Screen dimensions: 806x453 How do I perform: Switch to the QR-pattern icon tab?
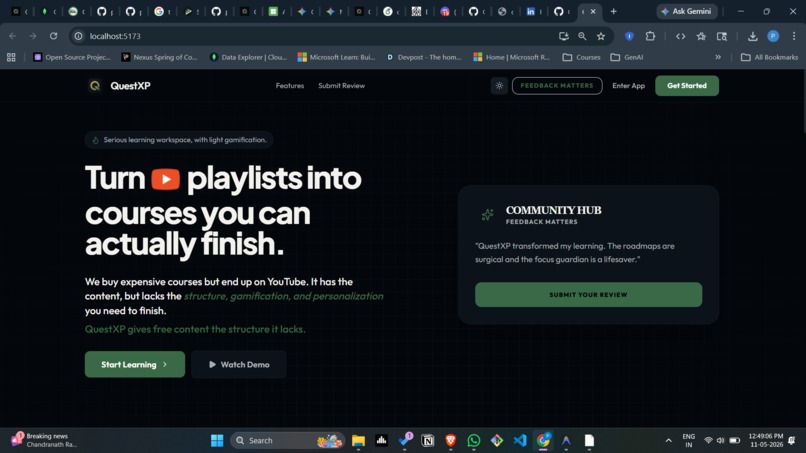pos(416,11)
